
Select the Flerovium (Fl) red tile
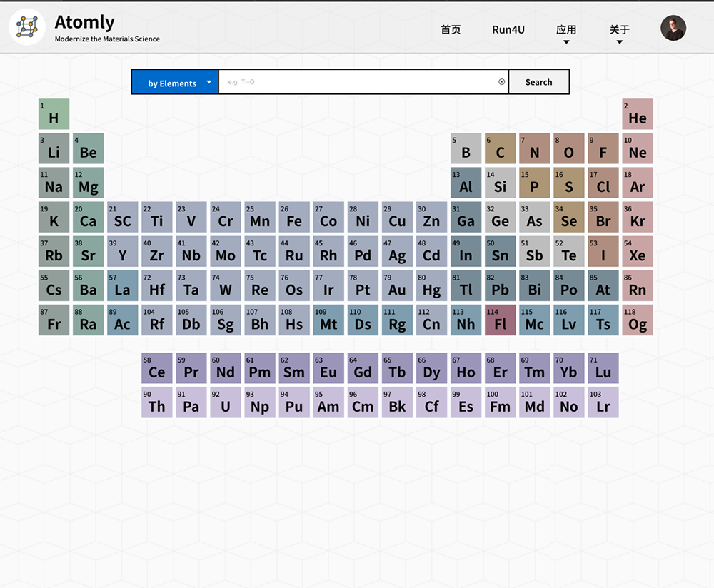pyautogui.click(x=500, y=320)
